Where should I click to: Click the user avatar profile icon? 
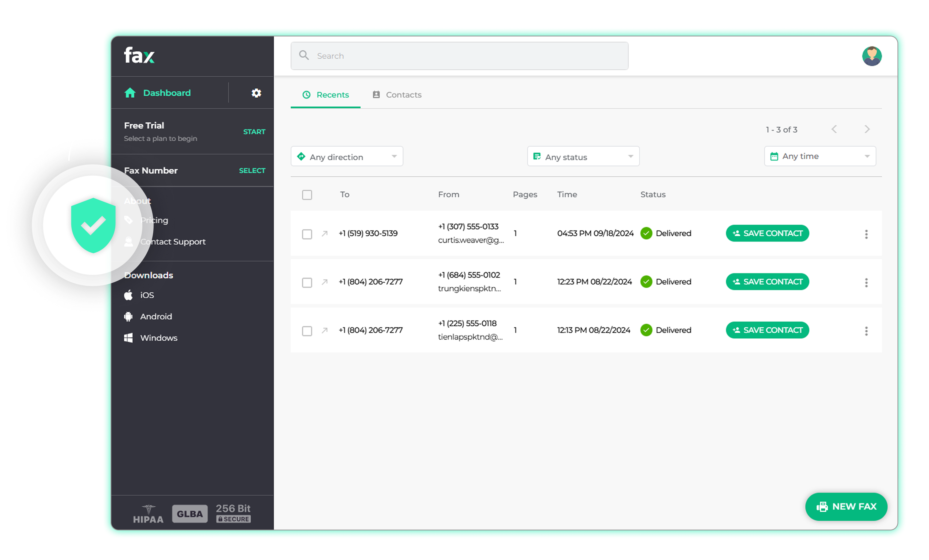[x=871, y=56]
